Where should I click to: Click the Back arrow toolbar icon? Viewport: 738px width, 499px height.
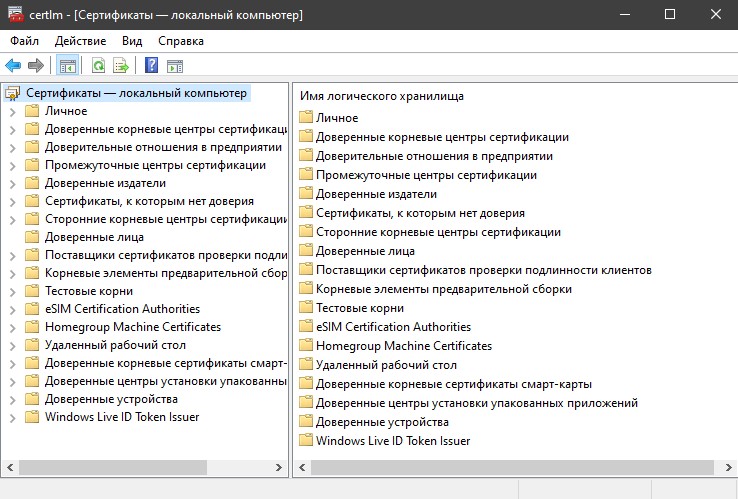point(13,65)
